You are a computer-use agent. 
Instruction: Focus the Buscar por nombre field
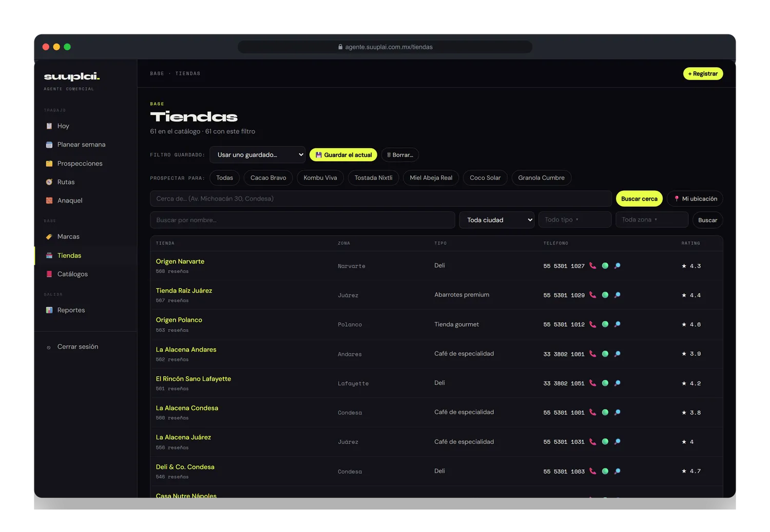302,220
